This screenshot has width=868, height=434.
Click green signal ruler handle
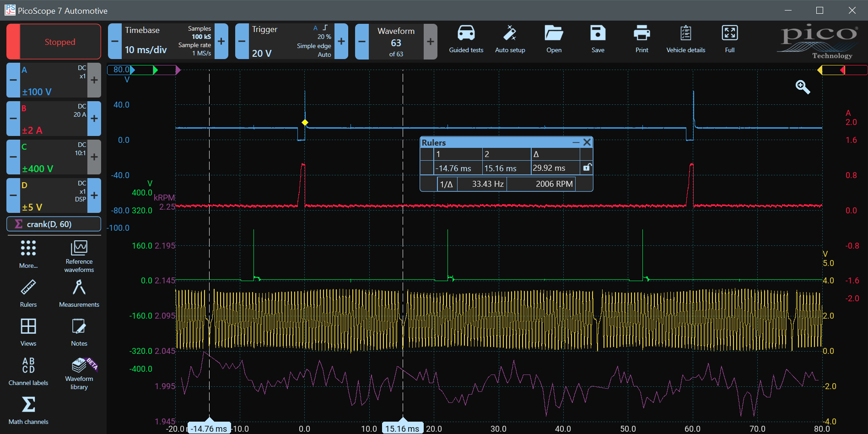156,70
